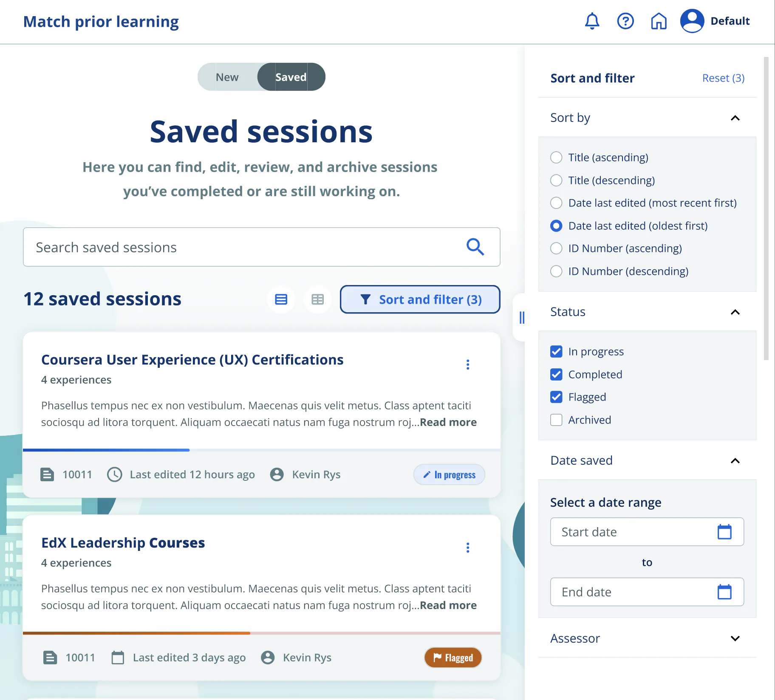The height and width of the screenshot is (700, 775).
Task: Click the document ID icon on Coursera card
Action: point(47,474)
